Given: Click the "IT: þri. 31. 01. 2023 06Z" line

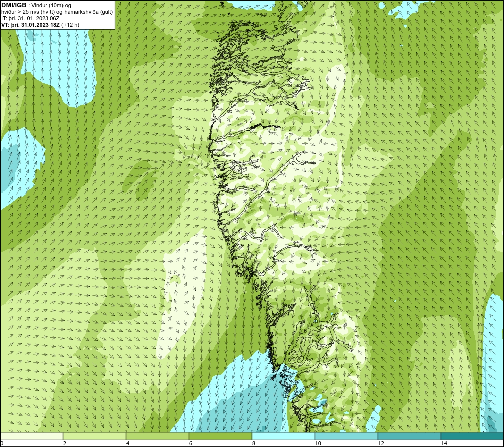Looking at the screenshot, I should pos(30,18).
